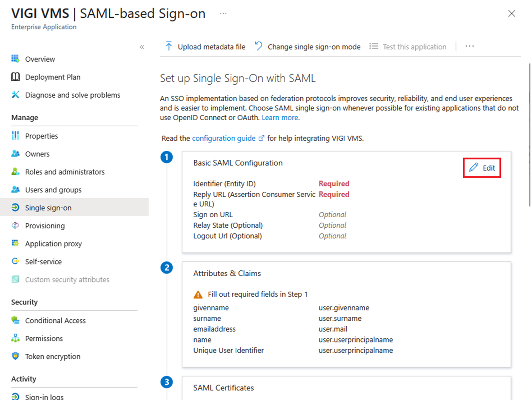Click the Basic SAML Configuration heading
The height and width of the screenshot is (400, 532).
(238, 163)
